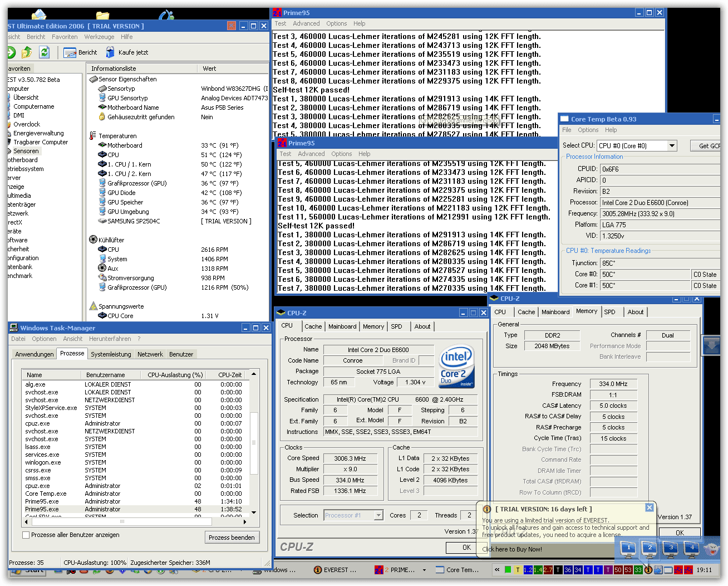Screen dimensions: 728x586
Task: Click OK button in front CPU-Z window
Action: [466, 548]
